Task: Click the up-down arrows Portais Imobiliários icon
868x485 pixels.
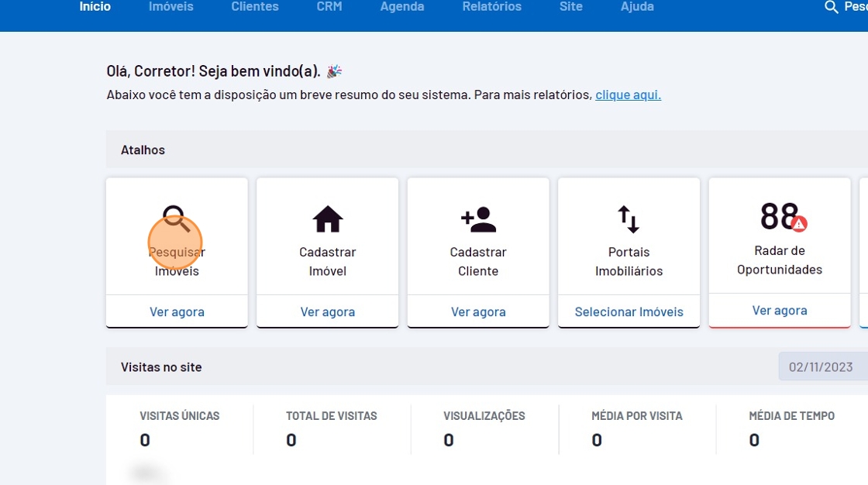Action: (629, 220)
